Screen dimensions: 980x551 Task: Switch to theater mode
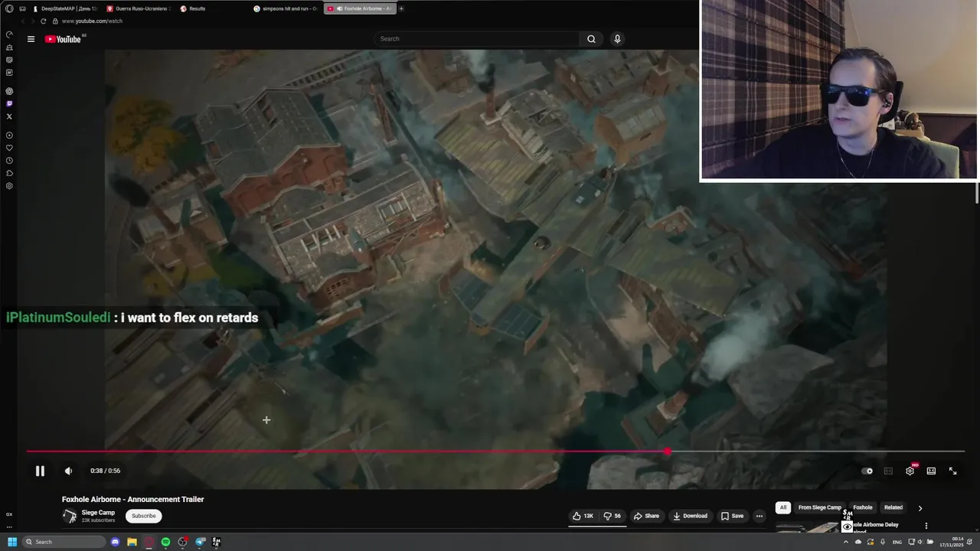931,471
